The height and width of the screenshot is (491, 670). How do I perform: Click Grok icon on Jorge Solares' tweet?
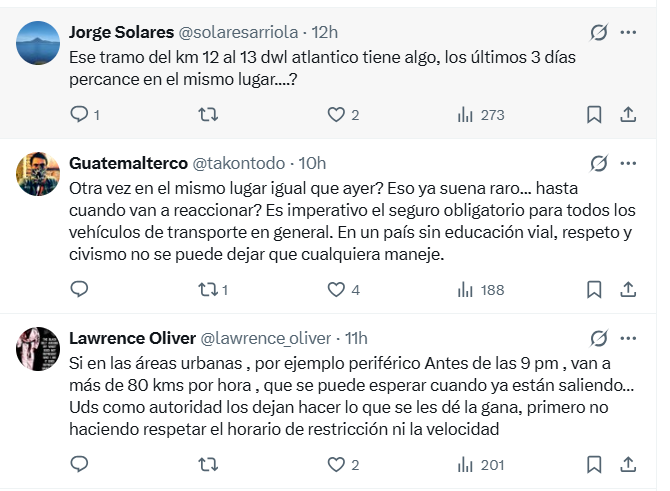[x=599, y=32]
